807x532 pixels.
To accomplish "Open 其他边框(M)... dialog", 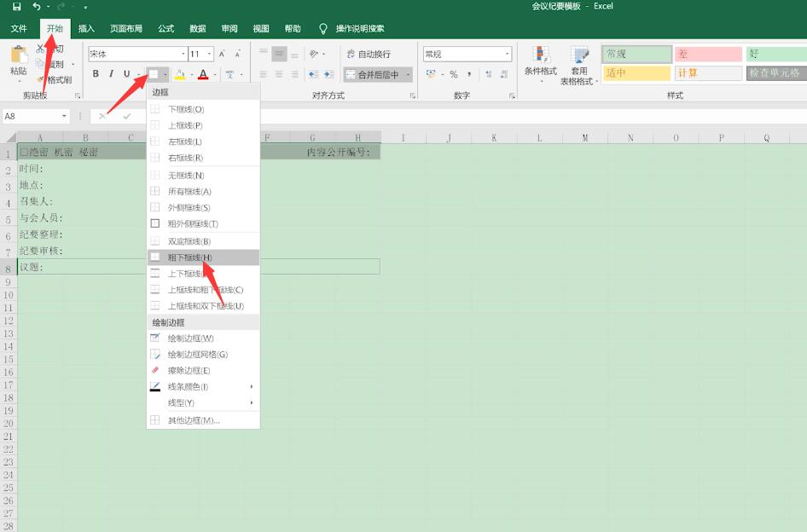I will 203,420.
